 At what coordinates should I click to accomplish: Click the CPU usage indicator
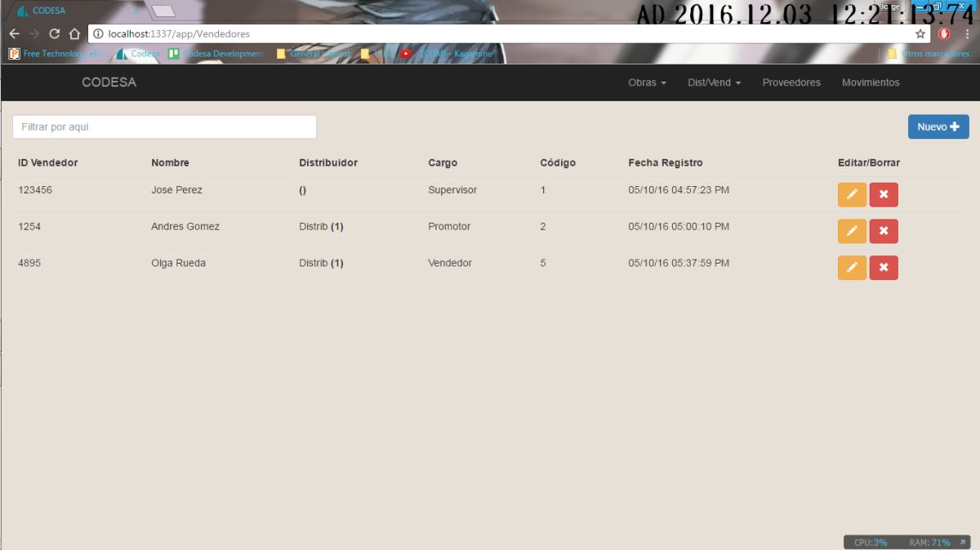(x=871, y=543)
